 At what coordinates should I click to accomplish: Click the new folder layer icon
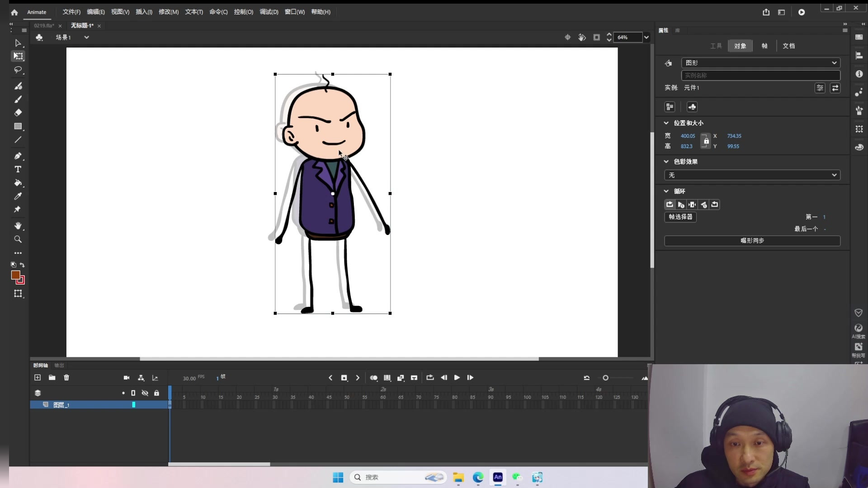[x=52, y=378]
